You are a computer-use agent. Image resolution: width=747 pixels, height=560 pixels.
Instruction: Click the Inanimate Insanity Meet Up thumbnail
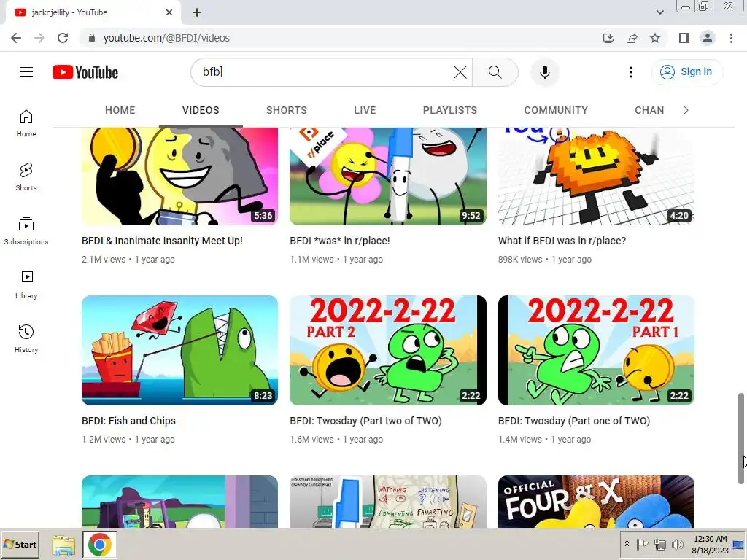(x=179, y=176)
